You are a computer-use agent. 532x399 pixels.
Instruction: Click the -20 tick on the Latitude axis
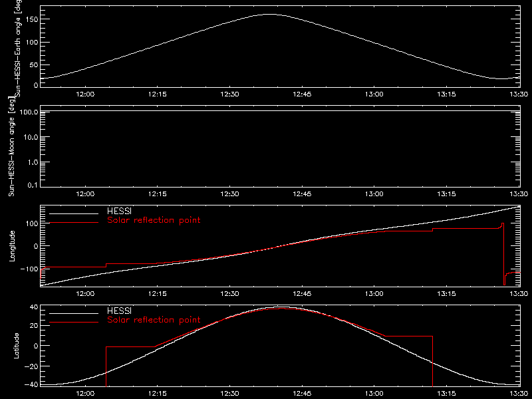pos(31,366)
